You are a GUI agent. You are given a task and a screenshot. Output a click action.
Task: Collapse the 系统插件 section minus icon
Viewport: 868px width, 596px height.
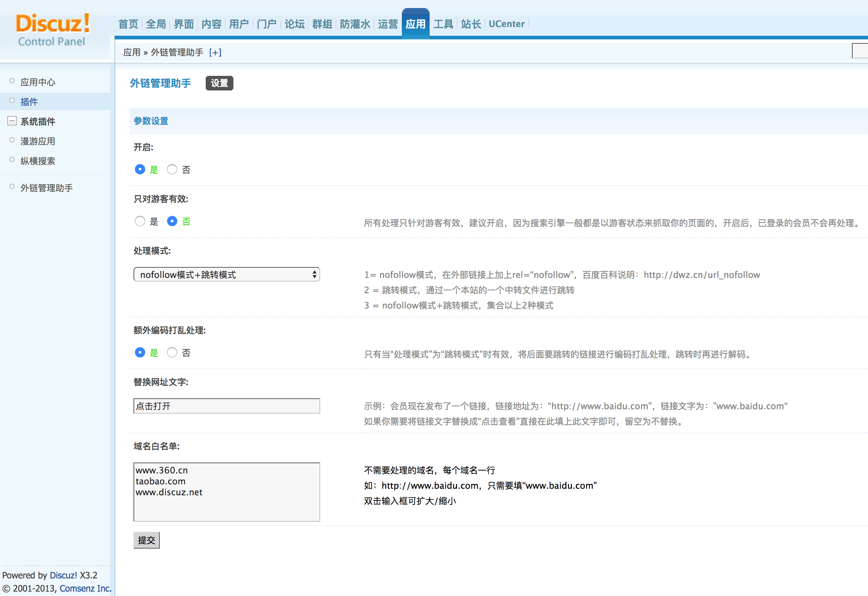[12, 121]
